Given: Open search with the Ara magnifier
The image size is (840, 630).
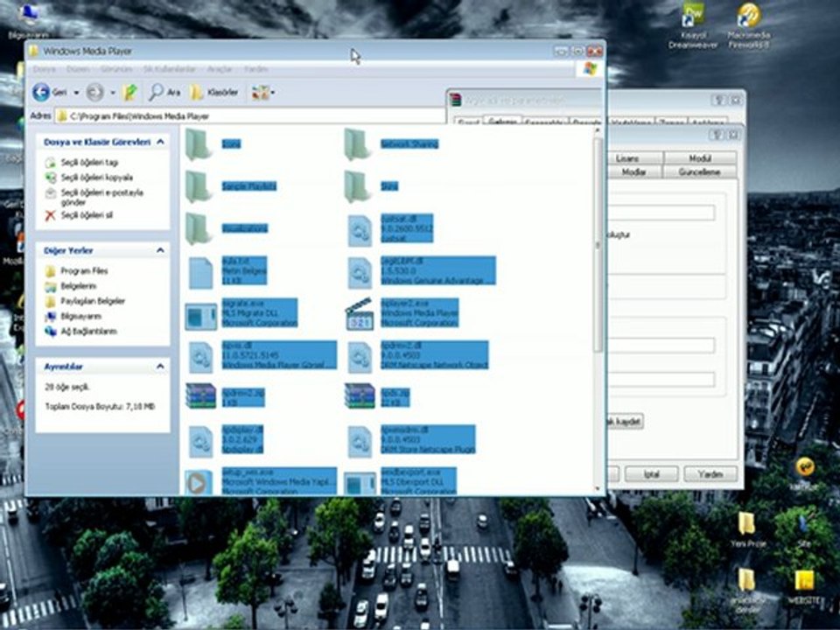Looking at the screenshot, I should click(x=156, y=92).
